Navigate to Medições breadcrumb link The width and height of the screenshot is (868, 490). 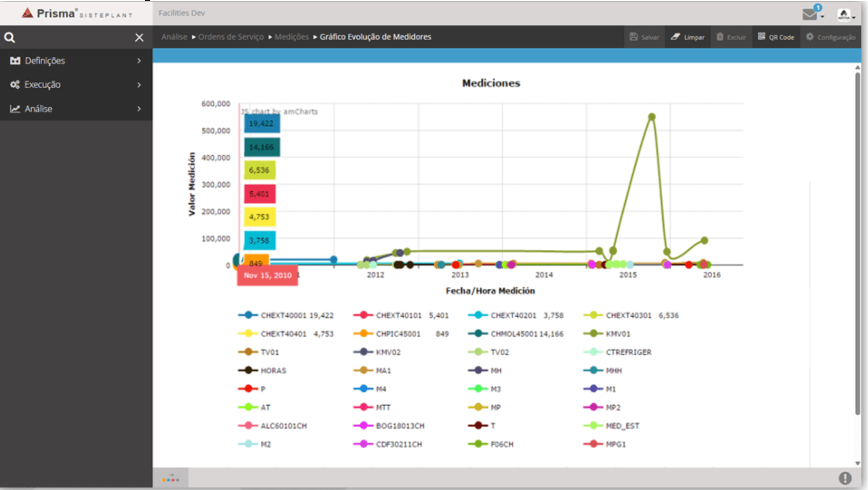pyautogui.click(x=291, y=37)
